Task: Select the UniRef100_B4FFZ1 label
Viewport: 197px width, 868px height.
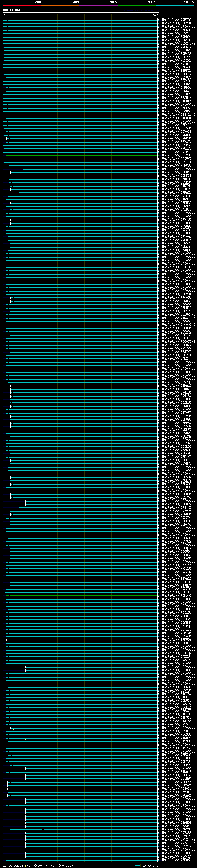Action: [x=177, y=71]
